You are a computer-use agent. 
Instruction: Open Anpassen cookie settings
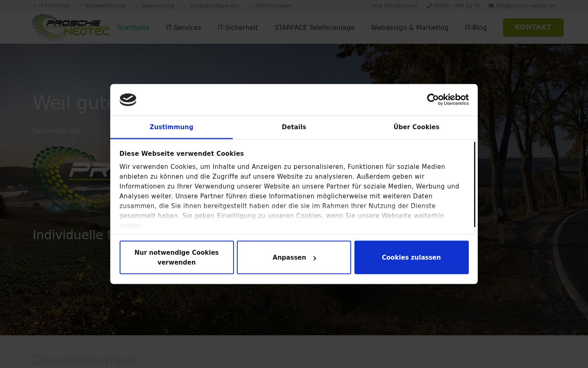pos(294,258)
